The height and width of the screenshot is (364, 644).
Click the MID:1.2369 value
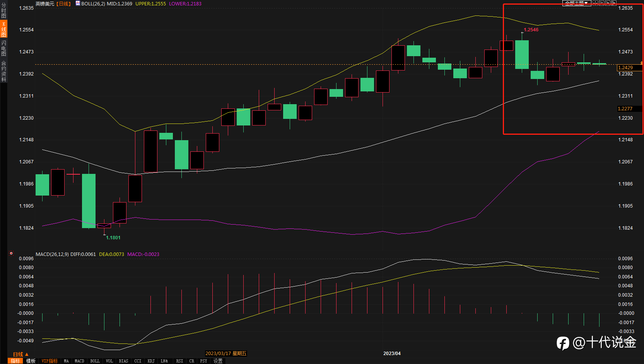point(120,3)
